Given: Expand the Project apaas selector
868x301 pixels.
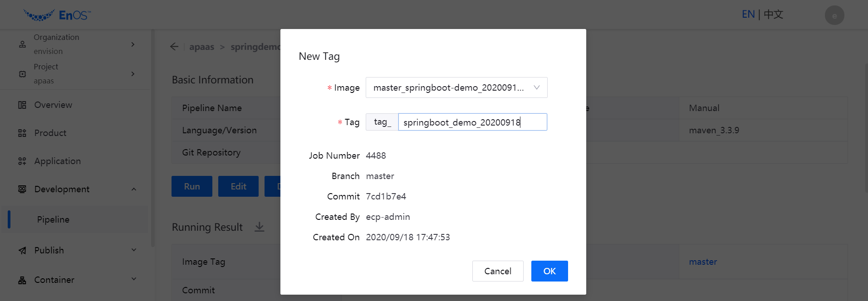Looking at the screenshot, I should click(x=132, y=74).
